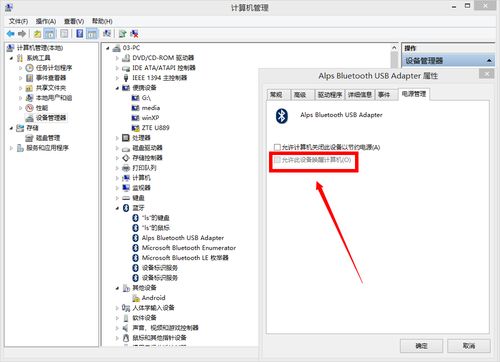Screen dimensions: 500x362
Task: Collapse the 蓝牙 Bluetooth device category
Action: pos(117,208)
